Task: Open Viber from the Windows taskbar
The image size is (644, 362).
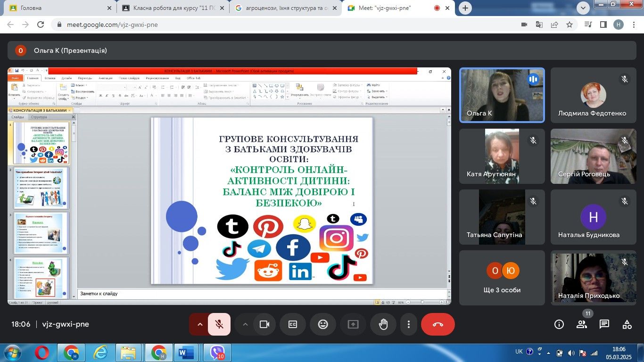Action: point(217,353)
